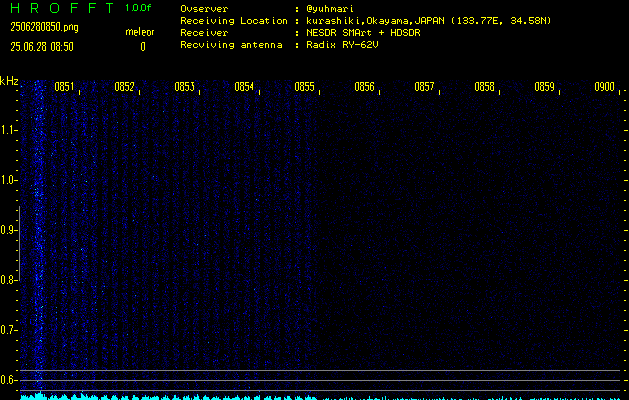Click the 1.1 kHz axis label
Viewport: 629px width, 400px height.
tap(9, 130)
